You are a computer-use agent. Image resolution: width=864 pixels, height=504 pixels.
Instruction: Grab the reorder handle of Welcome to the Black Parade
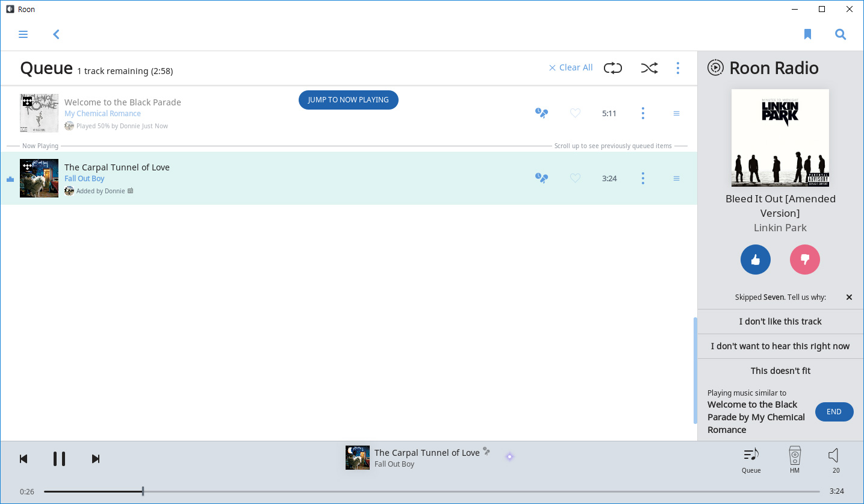tap(676, 113)
